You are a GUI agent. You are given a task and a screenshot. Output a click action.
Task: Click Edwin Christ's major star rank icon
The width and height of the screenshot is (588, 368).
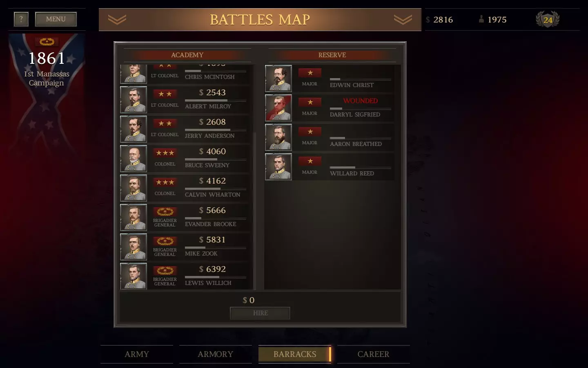[x=310, y=73]
